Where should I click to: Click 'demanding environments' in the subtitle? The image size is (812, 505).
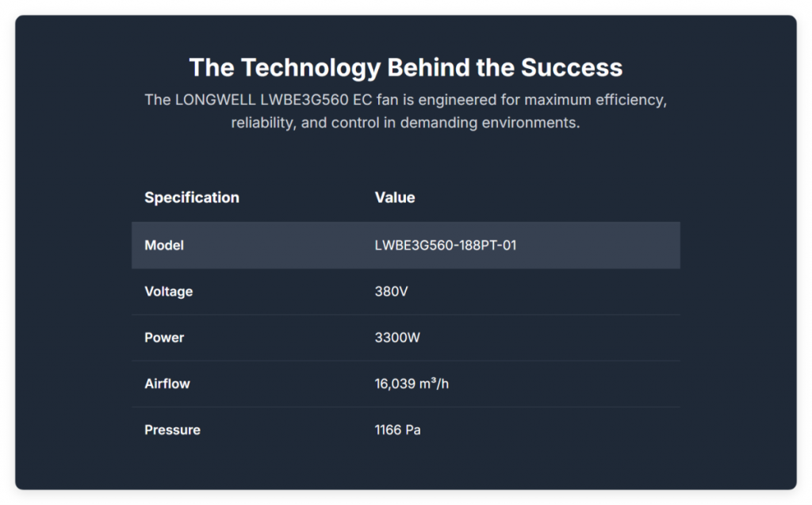click(500, 124)
